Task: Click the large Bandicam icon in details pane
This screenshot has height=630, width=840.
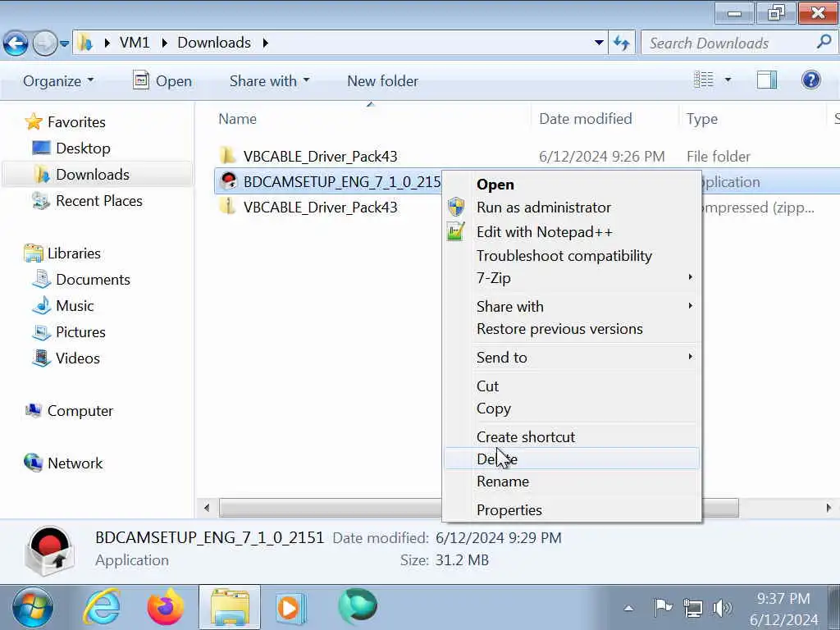Action: tap(49, 550)
